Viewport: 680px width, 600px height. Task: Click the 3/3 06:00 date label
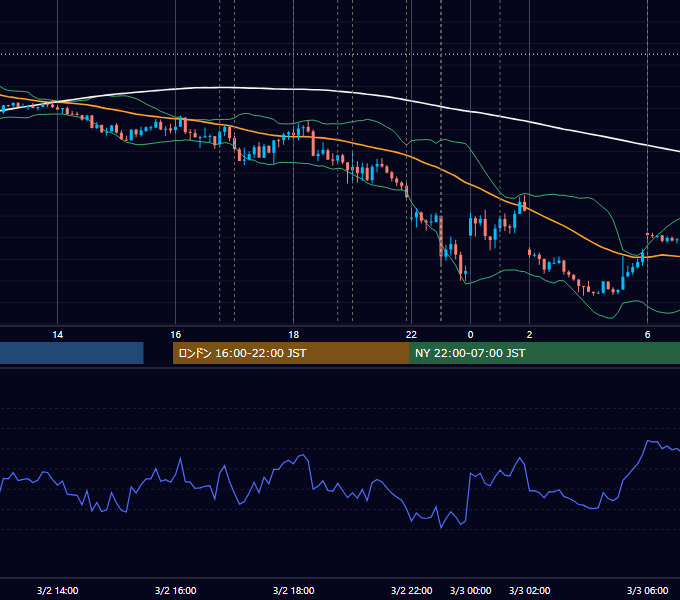click(x=647, y=590)
